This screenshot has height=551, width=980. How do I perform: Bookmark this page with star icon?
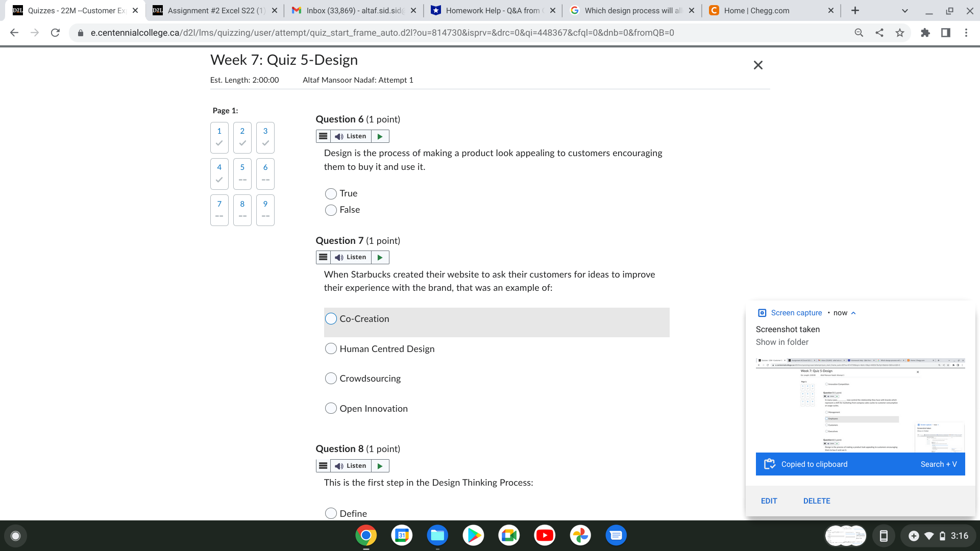[x=899, y=33]
